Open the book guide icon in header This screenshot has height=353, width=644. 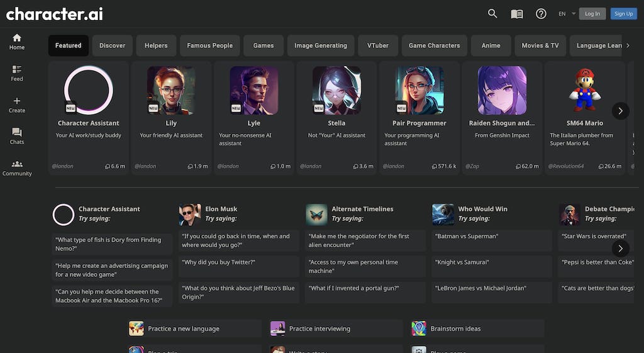click(x=516, y=14)
